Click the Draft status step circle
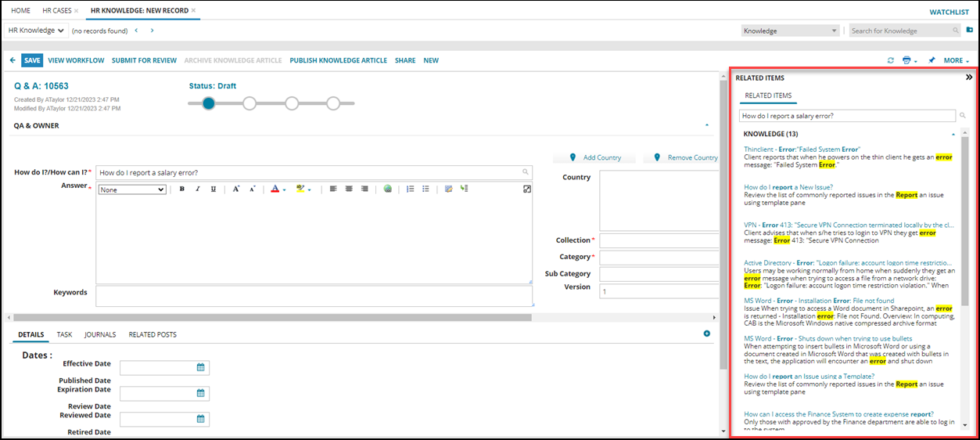This screenshot has width=980, height=440. click(x=208, y=103)
